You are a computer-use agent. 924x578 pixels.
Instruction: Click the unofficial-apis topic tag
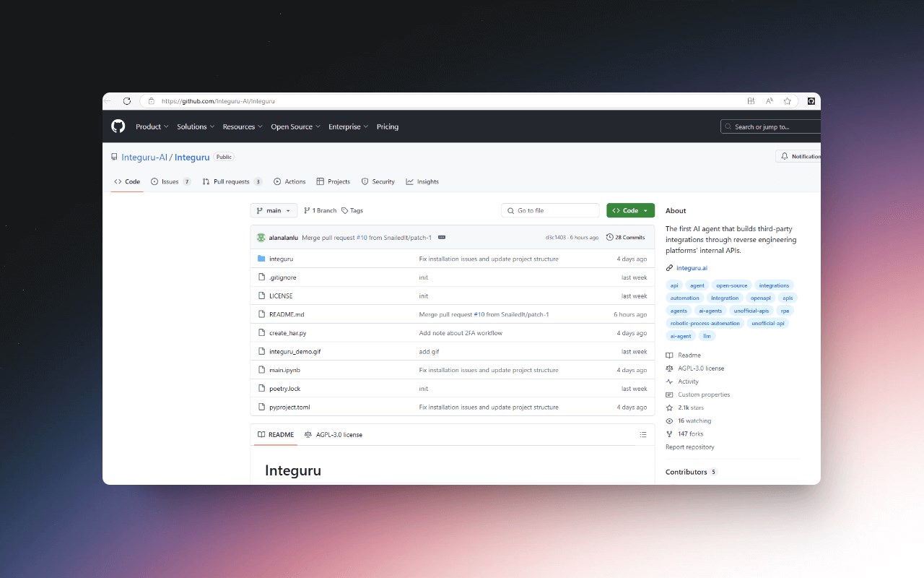coord(751,311)
